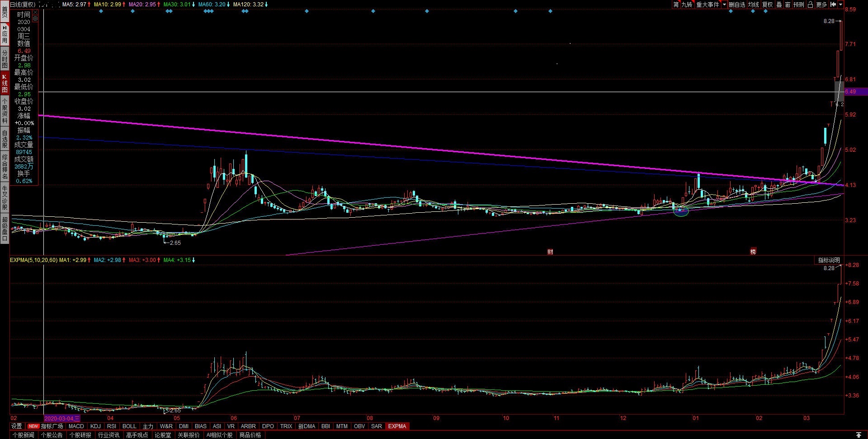Click the 财 financial report marker on the chart
868x439 pixels.
point(550,252)
